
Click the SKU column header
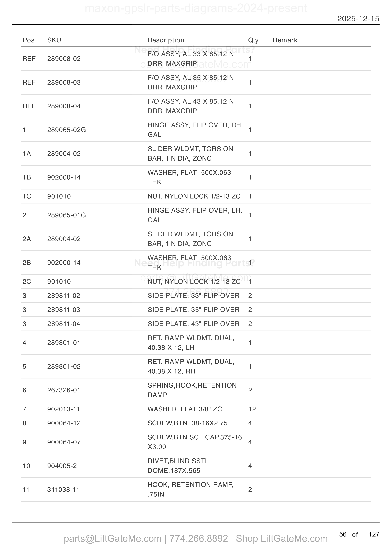point(54,40)
